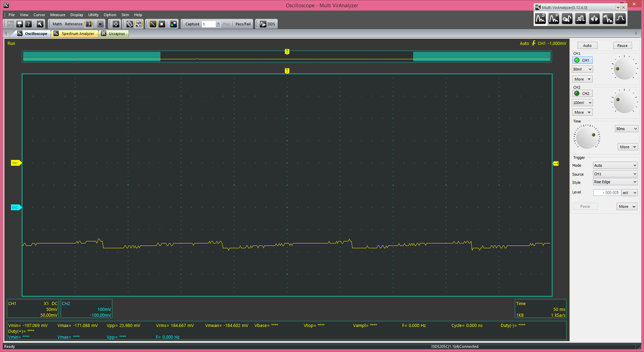Click the waveform 'P' icon in Multi VirAnalyzer

[x=554, y=19]
